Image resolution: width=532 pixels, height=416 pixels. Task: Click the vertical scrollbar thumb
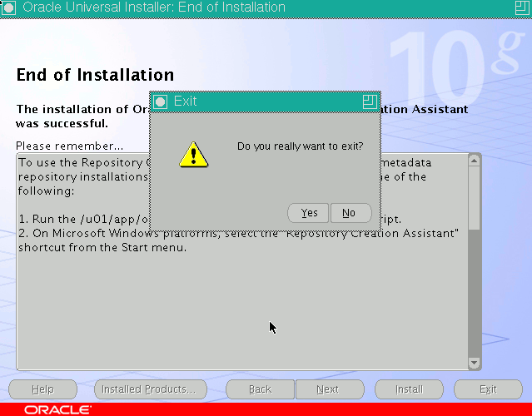[x=474, y=198]
